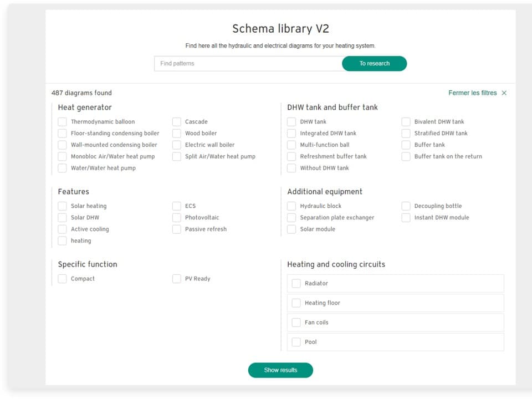Enable the Thermodynamic balloon filter
Viewport: 532px width, 399px height.
62,121
